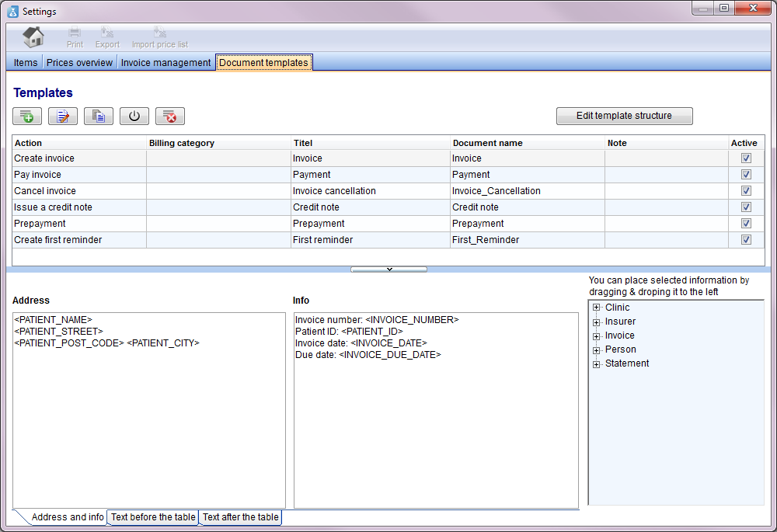Switch to Address and info tab
The width and height of the screenshot is (777, 532).
(x=68, y=517)
